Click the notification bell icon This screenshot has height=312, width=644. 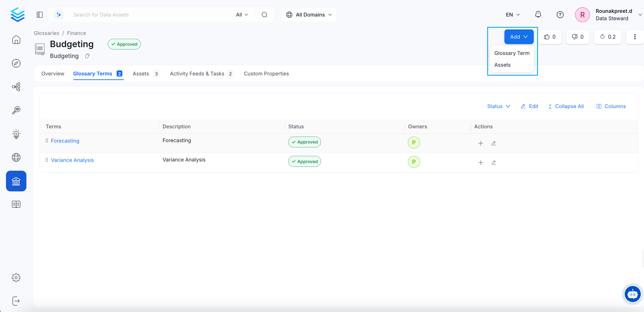pyautogui.click(x=538, y=14)
